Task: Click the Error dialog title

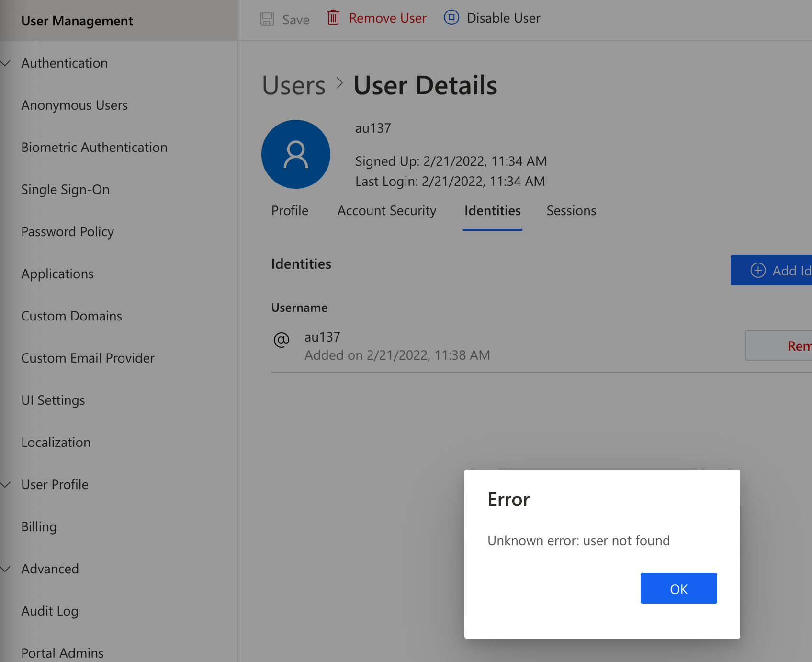Action: [509, 499]
